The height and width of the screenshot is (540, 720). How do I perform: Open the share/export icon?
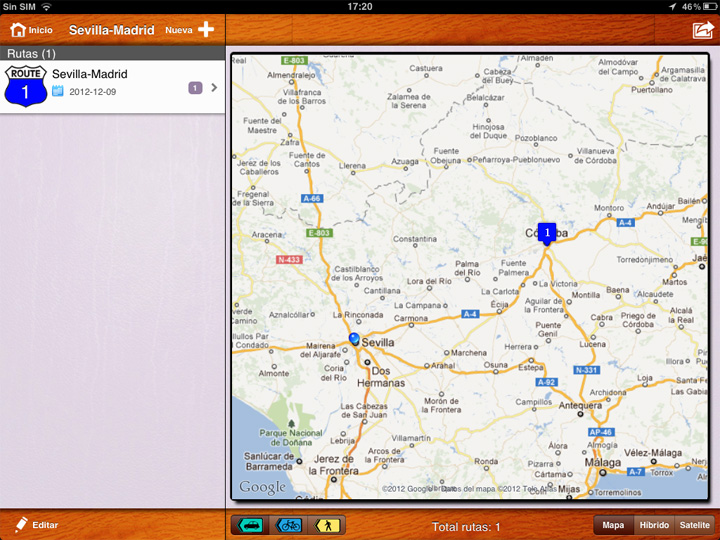coord(702,30)
